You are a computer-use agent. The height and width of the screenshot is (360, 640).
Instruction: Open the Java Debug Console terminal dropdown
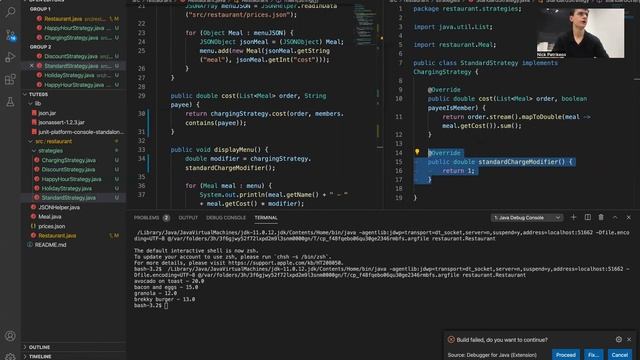[527, 218]
